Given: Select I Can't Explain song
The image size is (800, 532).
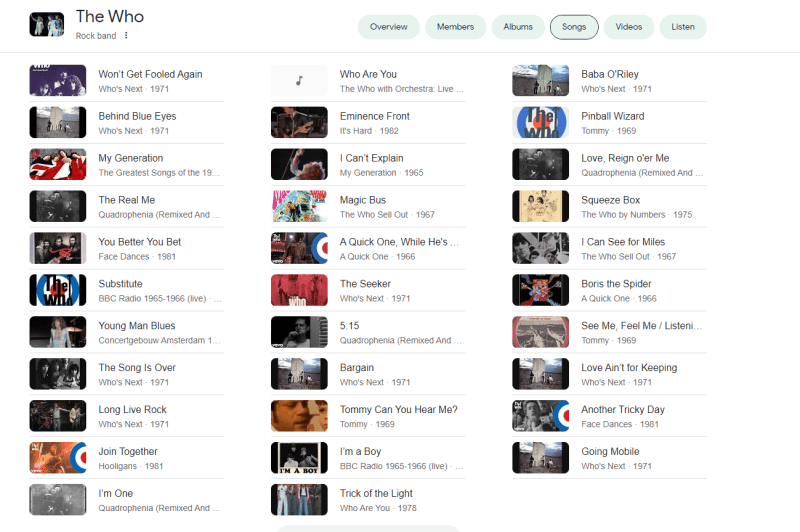Looking at the screenshot, I should 371,158.
